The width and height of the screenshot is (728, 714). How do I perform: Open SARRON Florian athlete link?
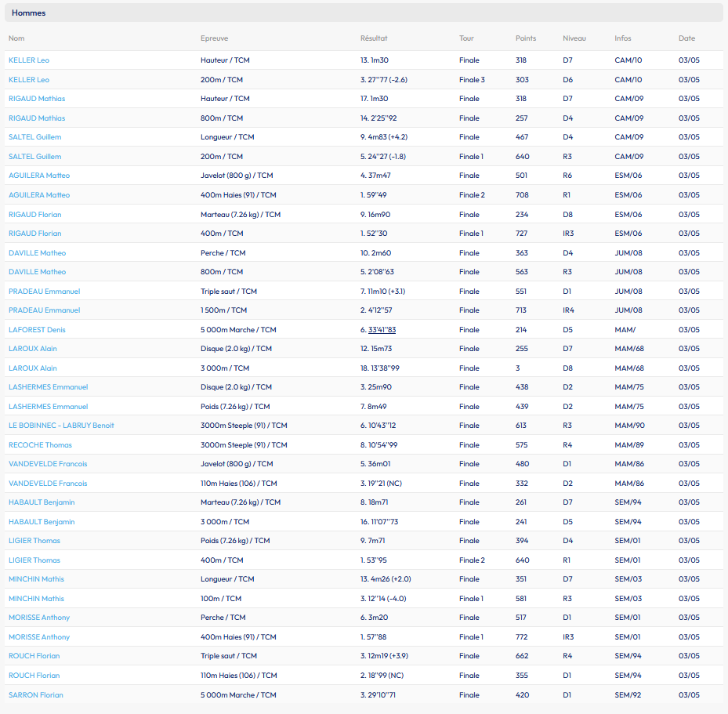click(x=36, y=695)
